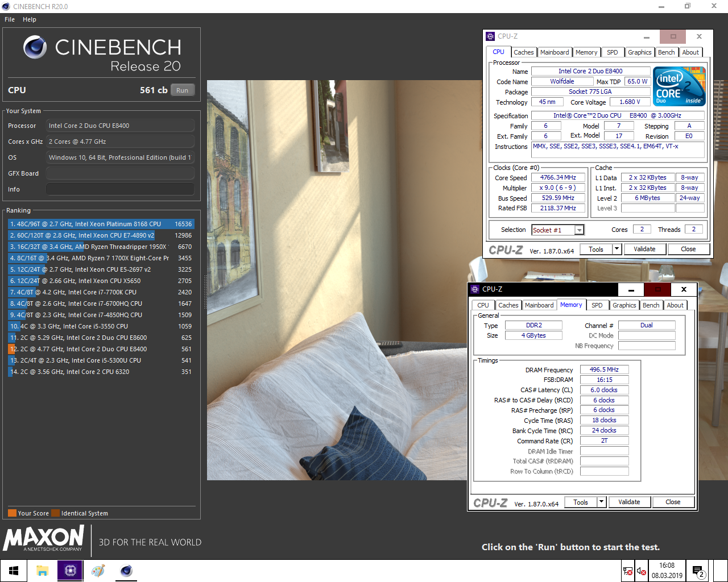Click CPU-Z icon in top window title bar
This screenshot has width=728, height=582.
pyautogui.click(x=490, y=36)
